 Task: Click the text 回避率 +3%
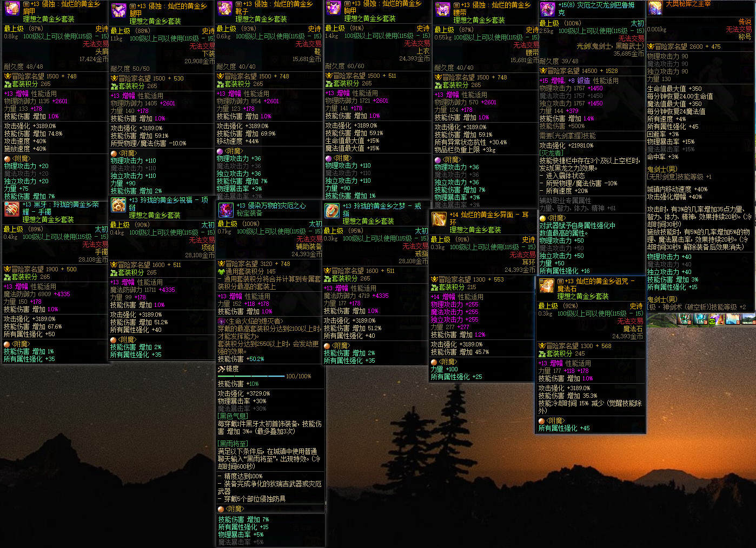point(662,134)
